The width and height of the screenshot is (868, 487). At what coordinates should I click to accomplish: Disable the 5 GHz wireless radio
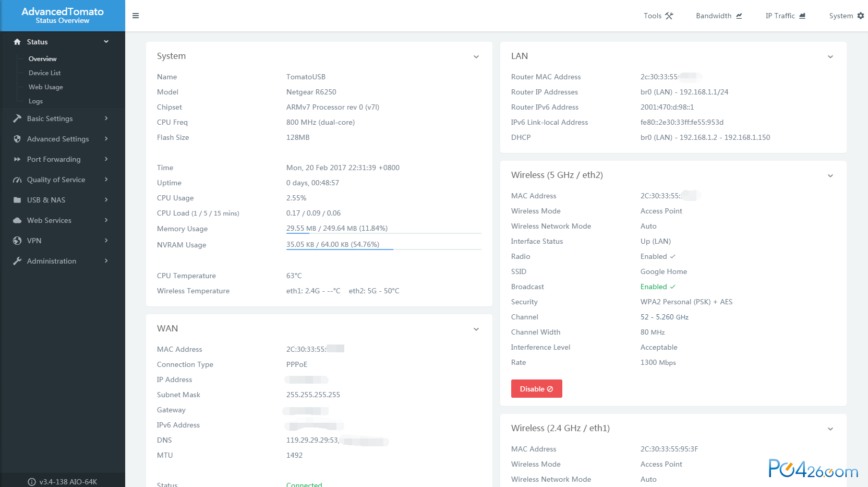tap(536, 389)
